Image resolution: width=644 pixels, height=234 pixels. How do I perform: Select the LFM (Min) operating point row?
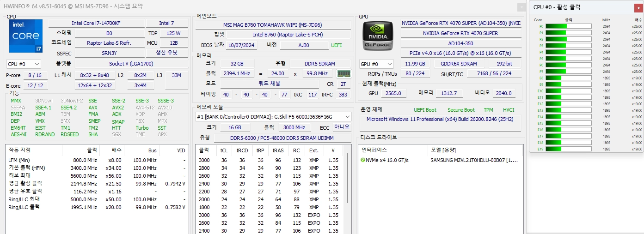pos(97,160)
